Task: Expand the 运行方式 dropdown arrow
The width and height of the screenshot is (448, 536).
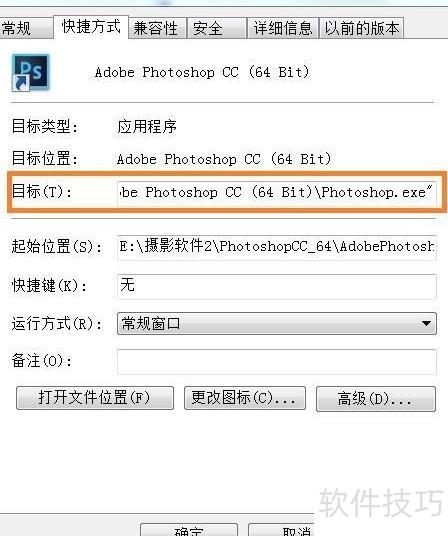Action: pos(426,323)
